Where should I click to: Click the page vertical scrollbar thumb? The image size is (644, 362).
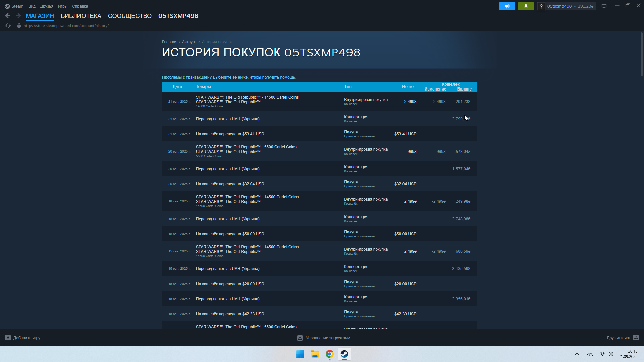click(641, 54)
